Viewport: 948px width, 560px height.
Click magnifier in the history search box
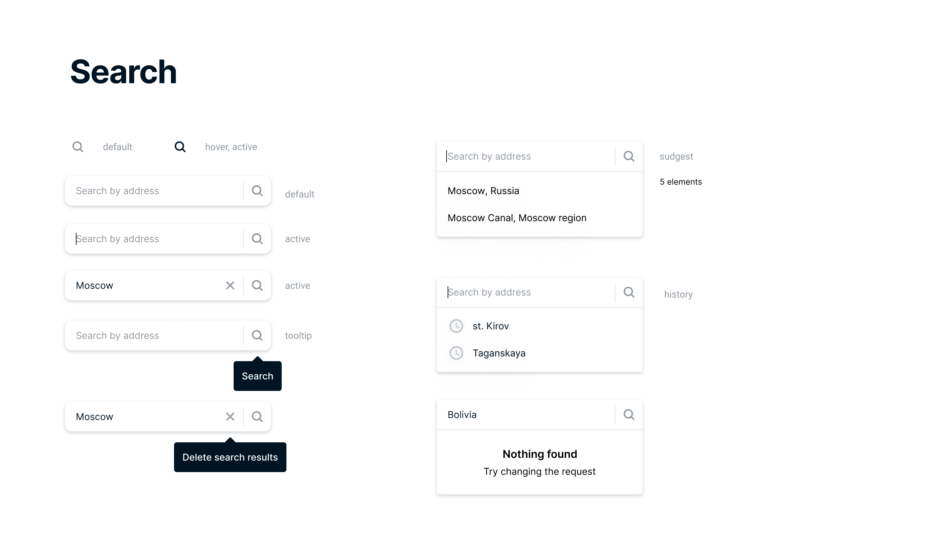coord(629,292)
